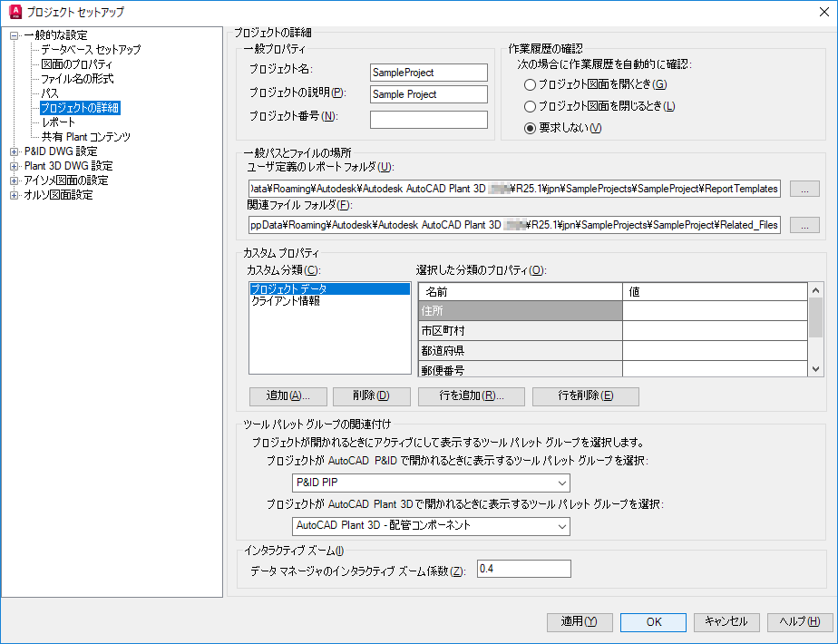Click the 行を削除(E) button
Image resolution: width=838 pixels, height=644 pixels.
[586, 396]
